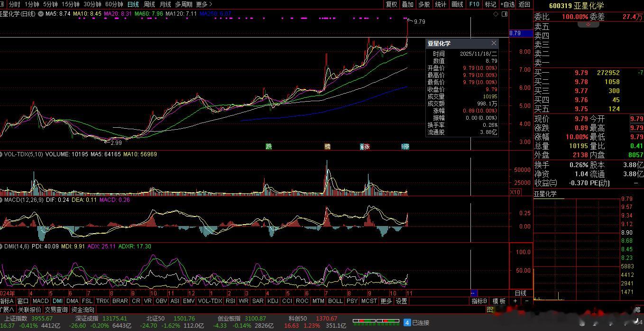644x331 pixels.
Task: Close the 亚星化学 data popup
Action: 494,43
